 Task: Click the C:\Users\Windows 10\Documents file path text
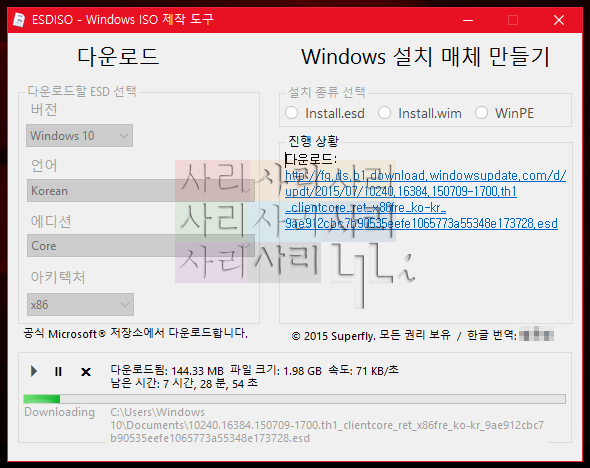pyautogui.click(x=327, y=425)
